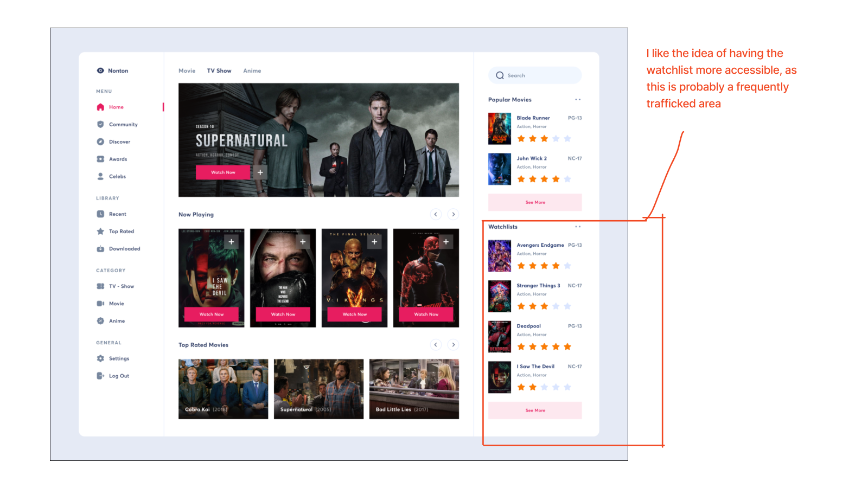This screenshot has height=488, width=868.
Task: Click See More under Watchlists
Action: tap(535, 410)
